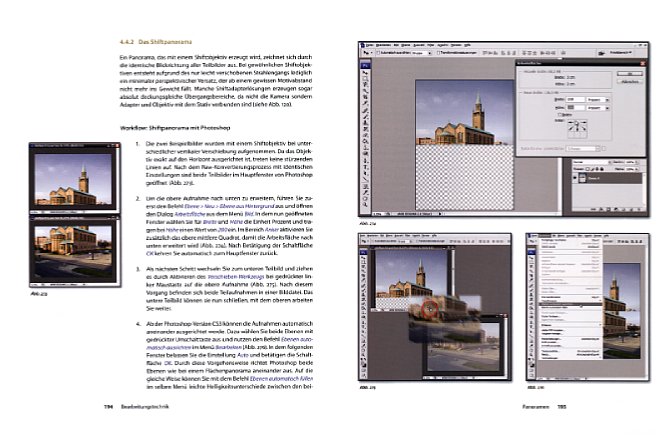
Task: Select Pen tool in the Arbeitsfläche-dialog screenshot toolbox
Action: coord(366,160)
